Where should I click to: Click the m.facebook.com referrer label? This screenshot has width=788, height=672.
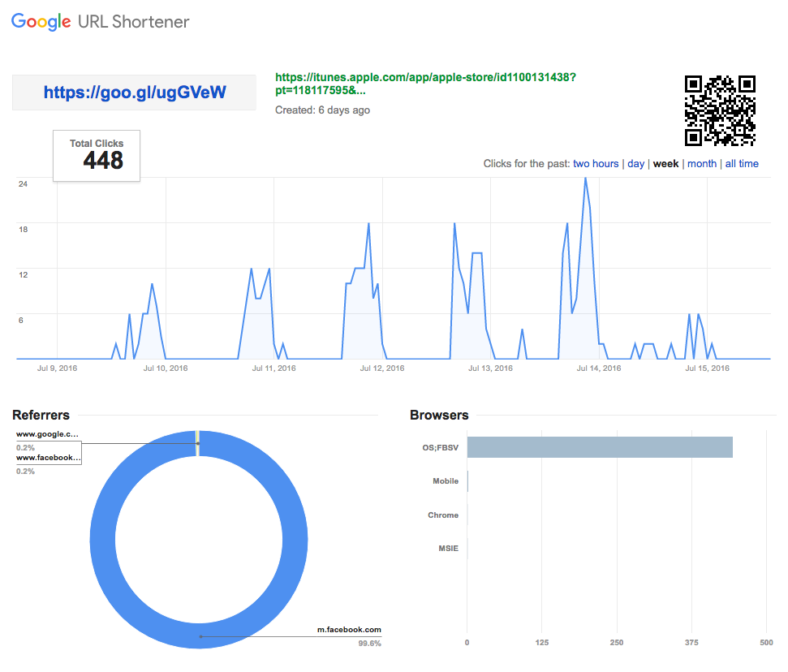coord(349,629)
